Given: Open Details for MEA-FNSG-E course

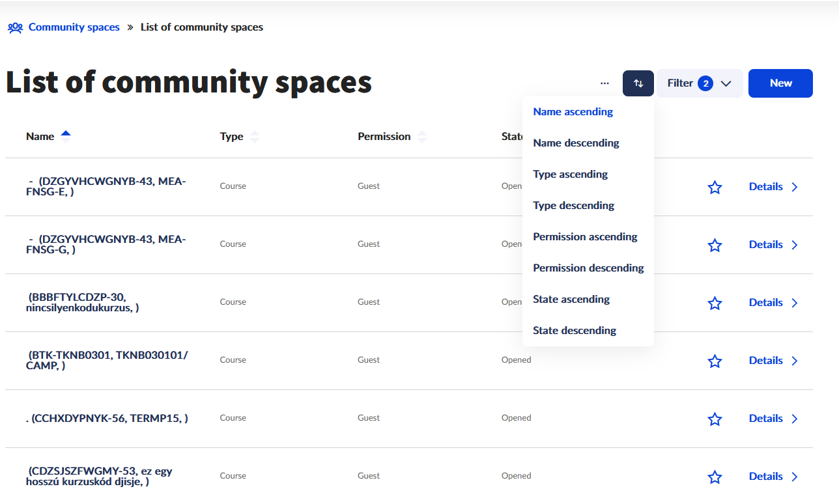Looking at the screenshot, I should pyautogui.click(x=765, y=187).
